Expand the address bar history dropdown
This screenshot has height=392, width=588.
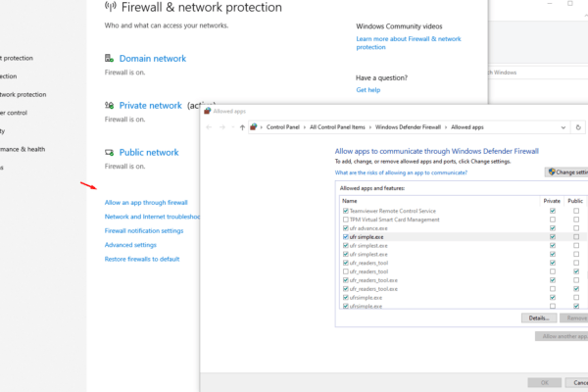coord(563,127)
